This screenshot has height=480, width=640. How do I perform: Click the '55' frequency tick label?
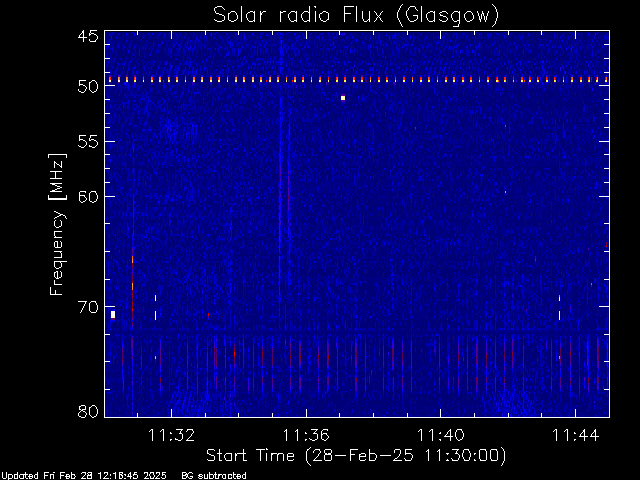click(x=88, y=142)
